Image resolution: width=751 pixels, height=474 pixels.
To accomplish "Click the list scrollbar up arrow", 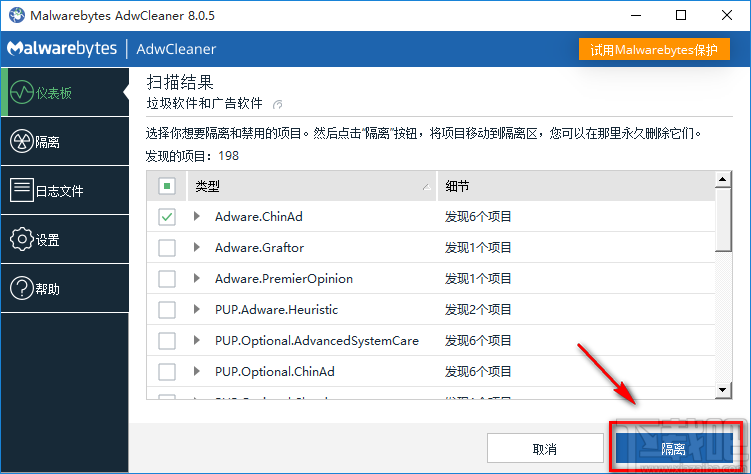I will 723,180.
